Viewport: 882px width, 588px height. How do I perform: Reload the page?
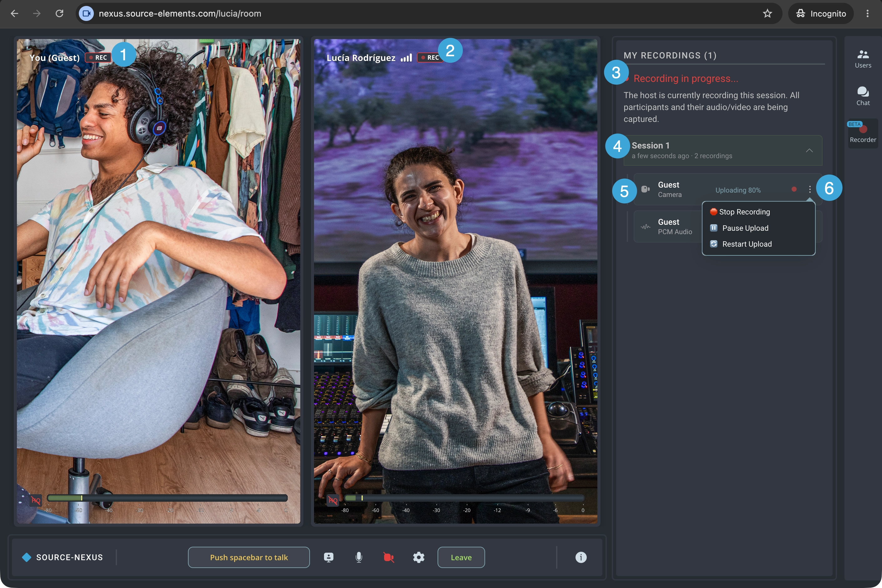pos(59,13)
